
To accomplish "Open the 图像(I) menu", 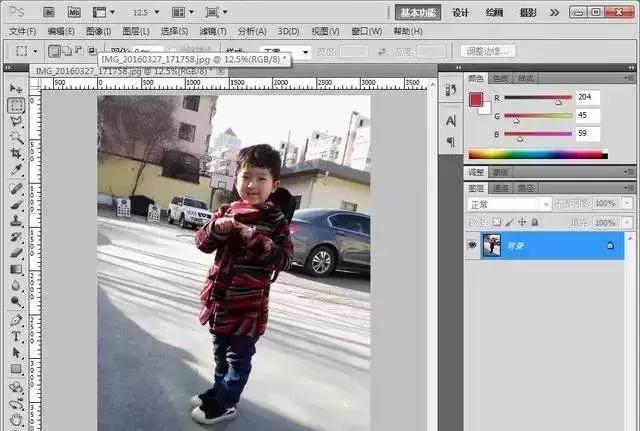I will (x=98, y=31).
